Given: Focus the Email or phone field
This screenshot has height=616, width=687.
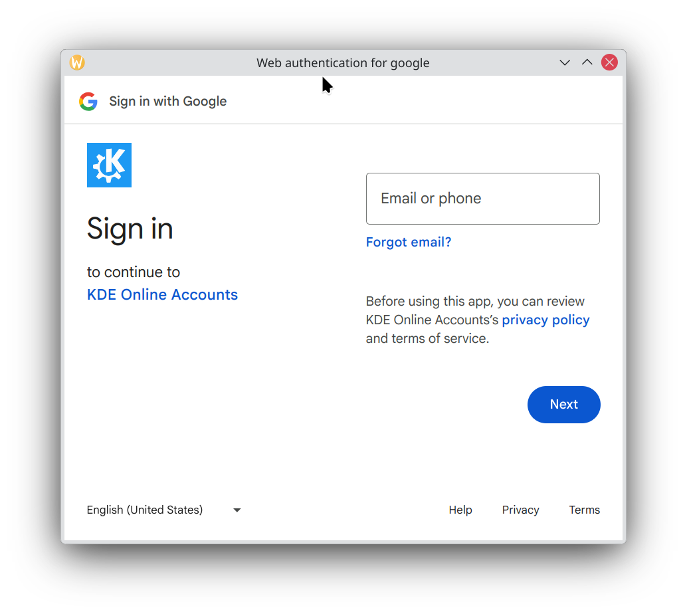Looking at the screenshot, I should click(483, 199).
